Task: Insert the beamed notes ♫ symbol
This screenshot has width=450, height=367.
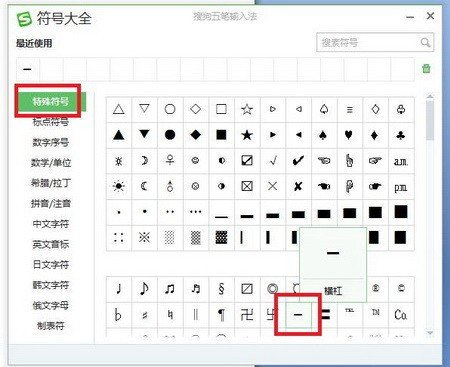Action: [170, 289]
